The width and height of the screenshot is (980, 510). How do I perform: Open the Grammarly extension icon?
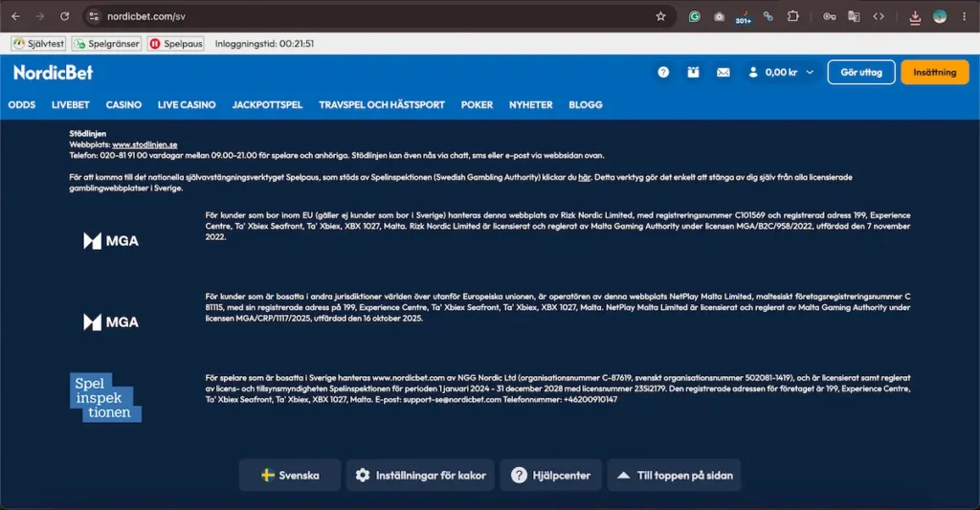pyautogui.click(x=695, y=17)
